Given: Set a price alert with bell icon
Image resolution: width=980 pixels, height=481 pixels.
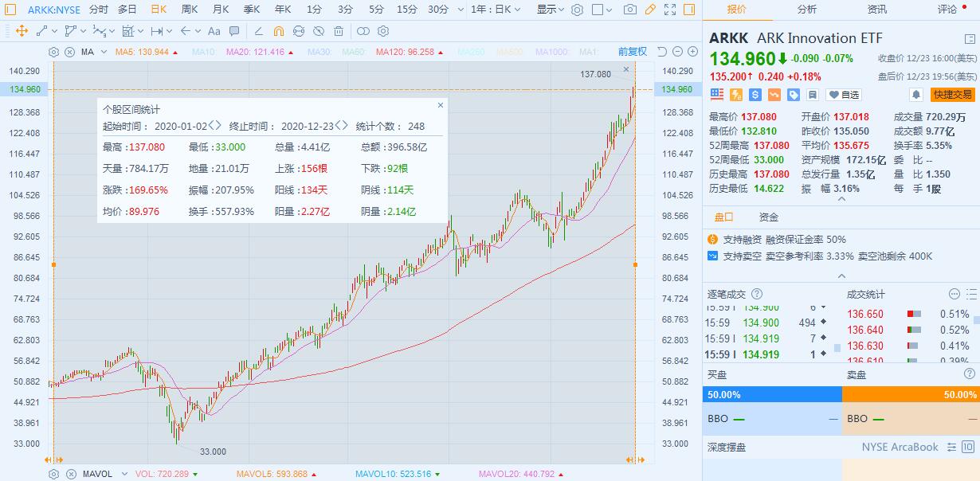Looking at the screenshot, I should coord(916,95).
